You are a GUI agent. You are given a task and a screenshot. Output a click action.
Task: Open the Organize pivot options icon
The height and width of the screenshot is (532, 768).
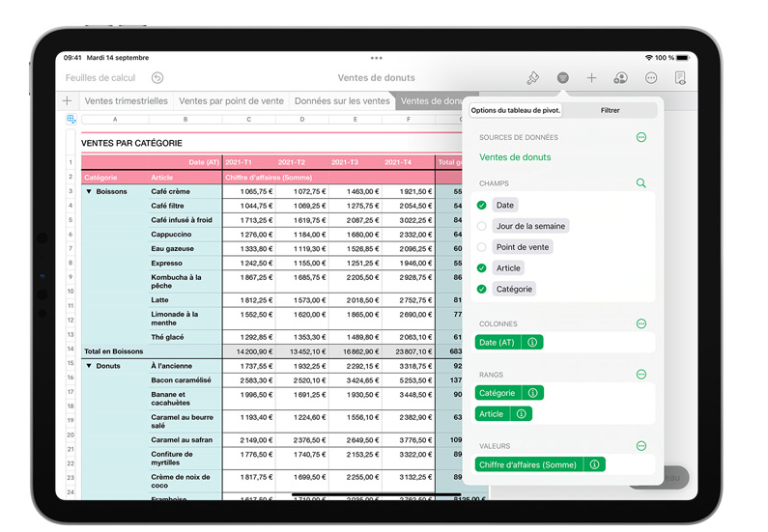[562, 77]
